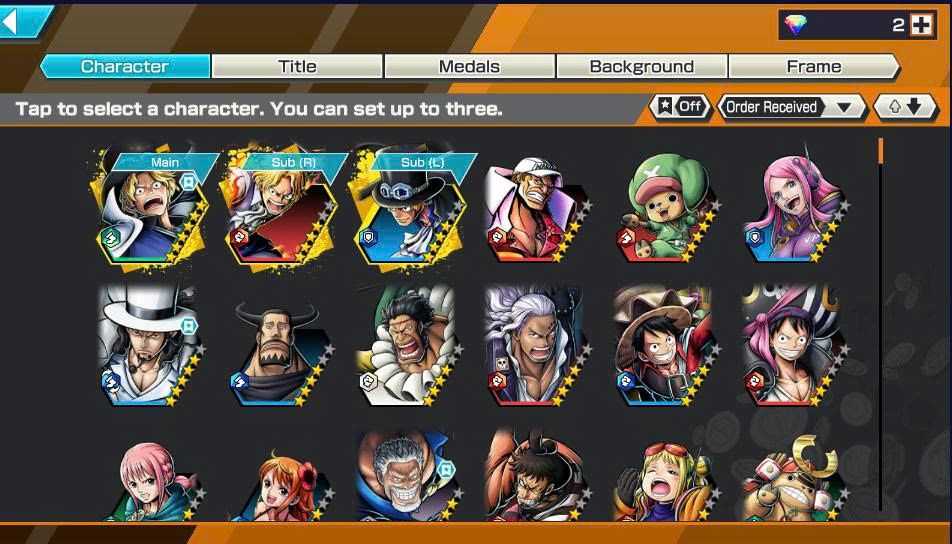Screen dimensions: 952x544
Task: Add rainbow diamonds with the plus icon
Action: 922,25
